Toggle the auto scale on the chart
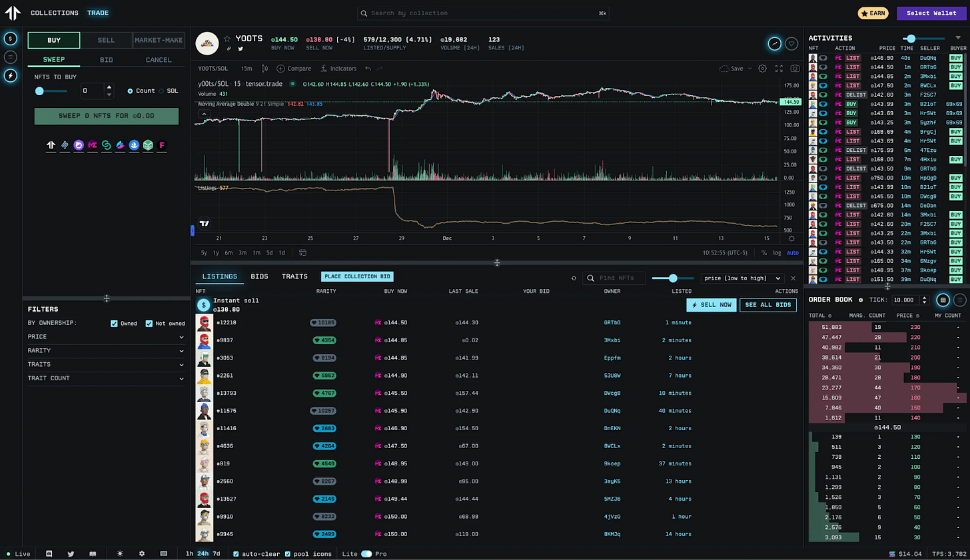Screen dimensions: 970x560 792,253
